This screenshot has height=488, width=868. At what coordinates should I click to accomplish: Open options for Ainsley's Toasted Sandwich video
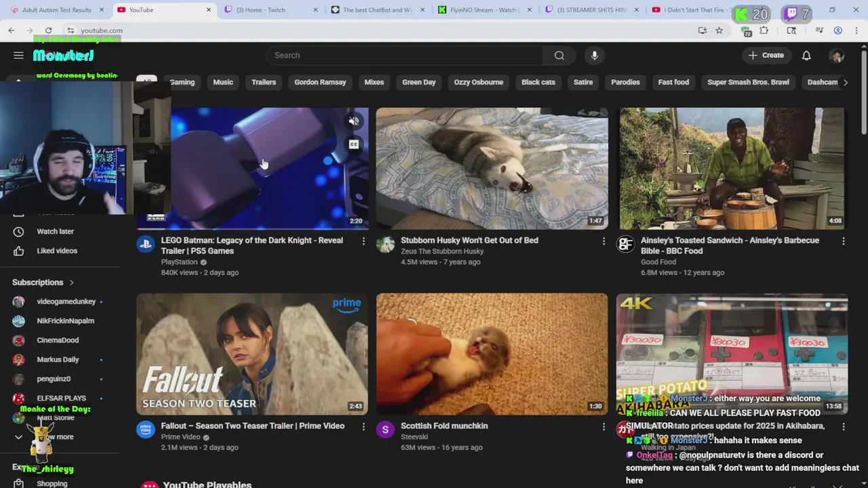[844, 241]
